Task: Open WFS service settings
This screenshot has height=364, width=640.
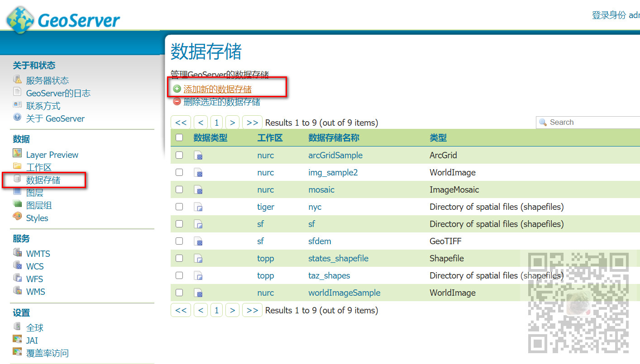Action: 34,279
